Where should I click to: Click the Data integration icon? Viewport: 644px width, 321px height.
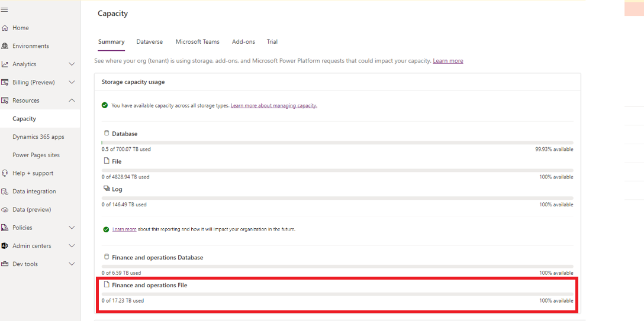[5, 192]
